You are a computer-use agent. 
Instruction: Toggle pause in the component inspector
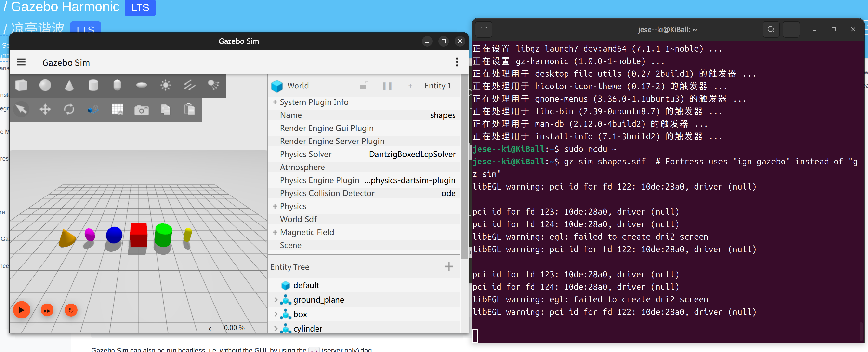[x=387, y=86]
